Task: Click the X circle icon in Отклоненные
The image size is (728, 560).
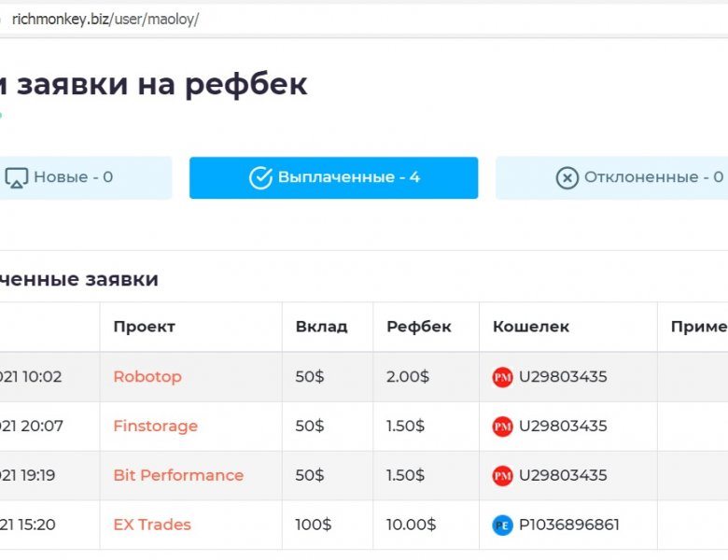Action: point(567,177)
